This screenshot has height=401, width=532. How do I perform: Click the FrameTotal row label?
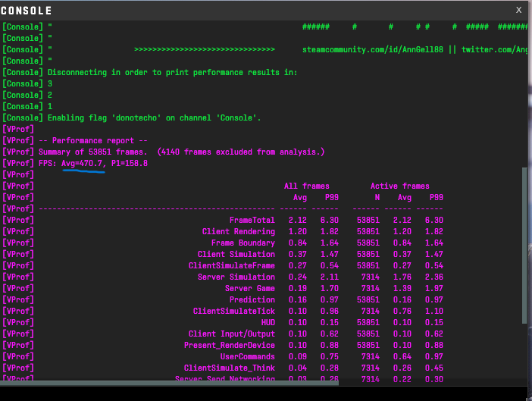click(x=252, y=220)
